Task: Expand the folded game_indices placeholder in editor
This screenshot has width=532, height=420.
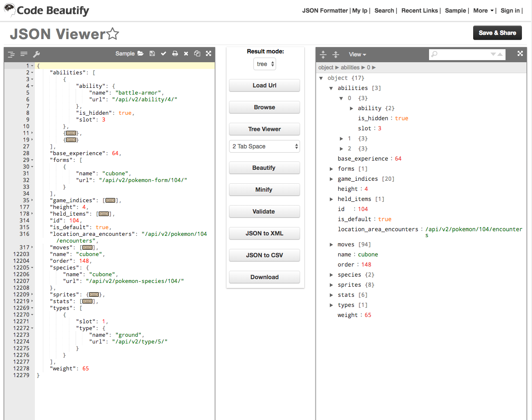Action: [110, 201]
